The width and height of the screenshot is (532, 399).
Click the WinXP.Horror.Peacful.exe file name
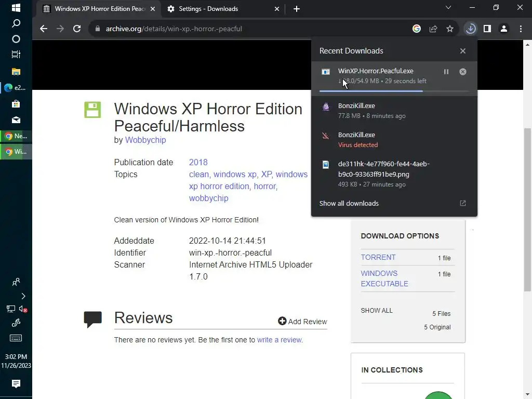pyautogui.click(x=376, y=71)
